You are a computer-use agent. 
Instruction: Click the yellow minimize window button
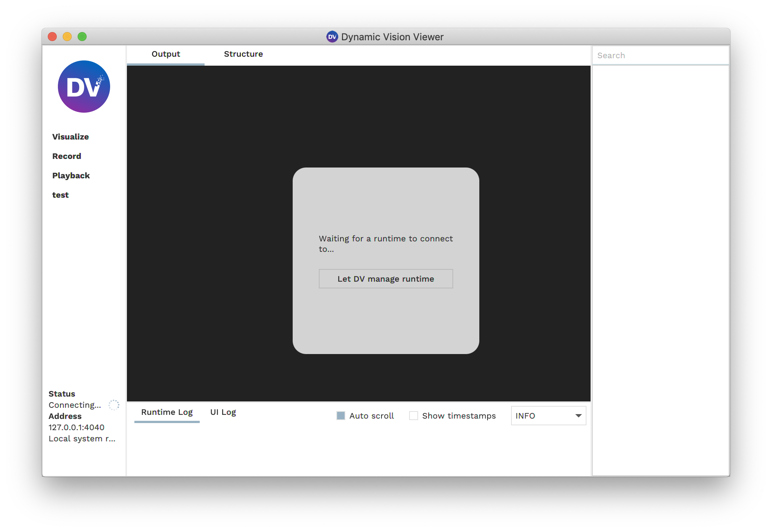click(67, 37)
